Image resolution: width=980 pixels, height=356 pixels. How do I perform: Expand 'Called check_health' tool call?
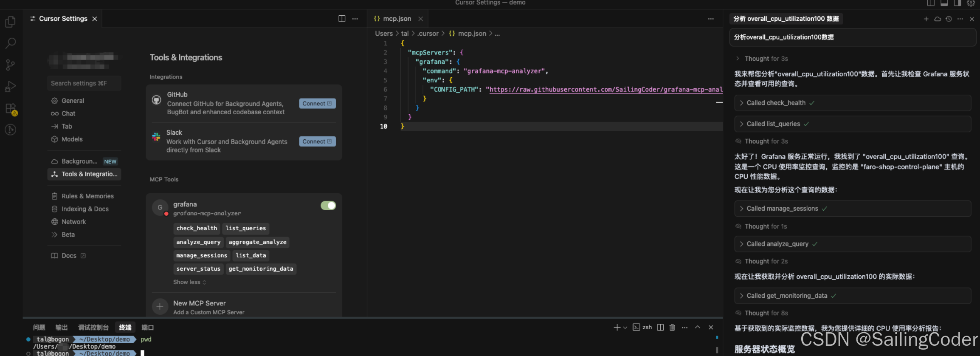pos(853,103)
